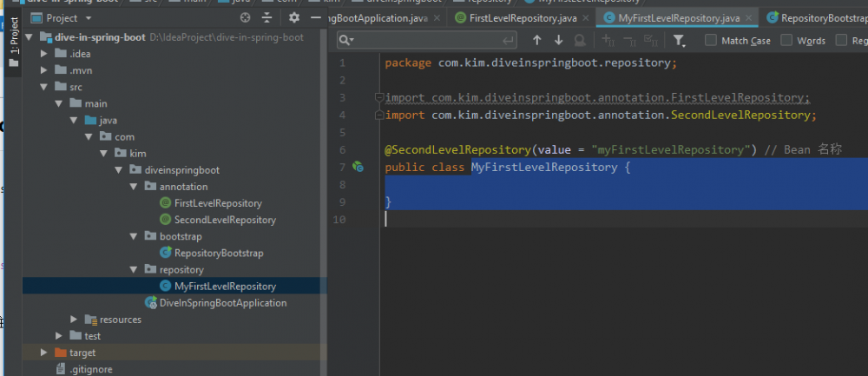Expand the .idea folder
Screen dimensions: 868x376
click(45, 54)
